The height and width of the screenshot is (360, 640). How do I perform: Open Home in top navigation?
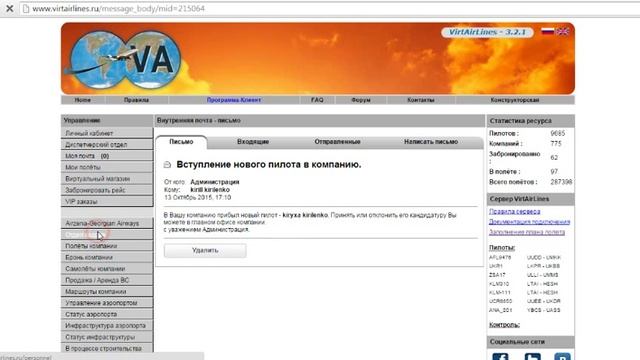tap(82, 100)
